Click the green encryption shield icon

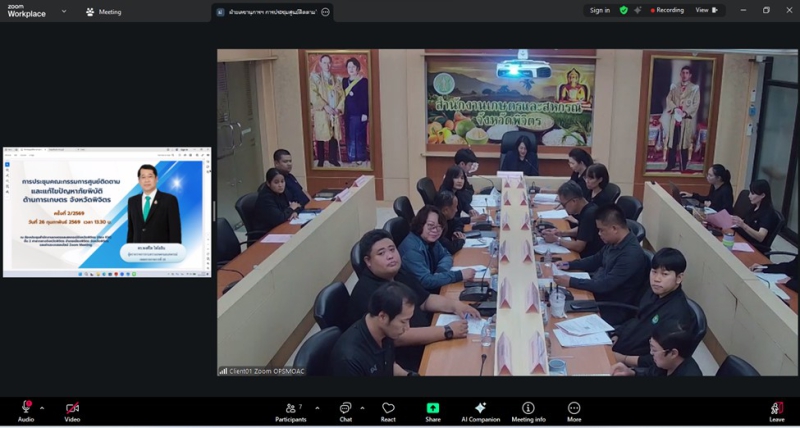pyautogui.click(x=624, y=10)
